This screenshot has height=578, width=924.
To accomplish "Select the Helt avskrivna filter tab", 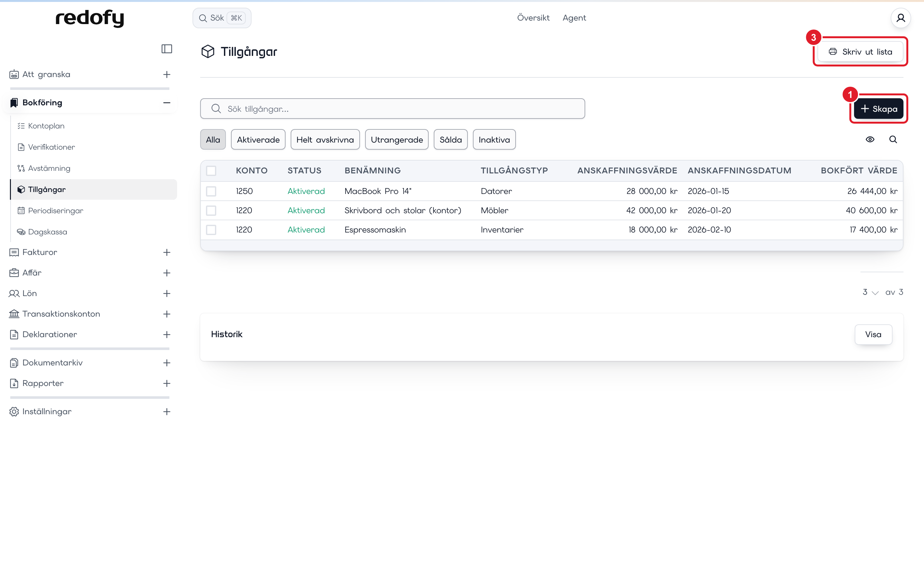I will coord(325,140).
